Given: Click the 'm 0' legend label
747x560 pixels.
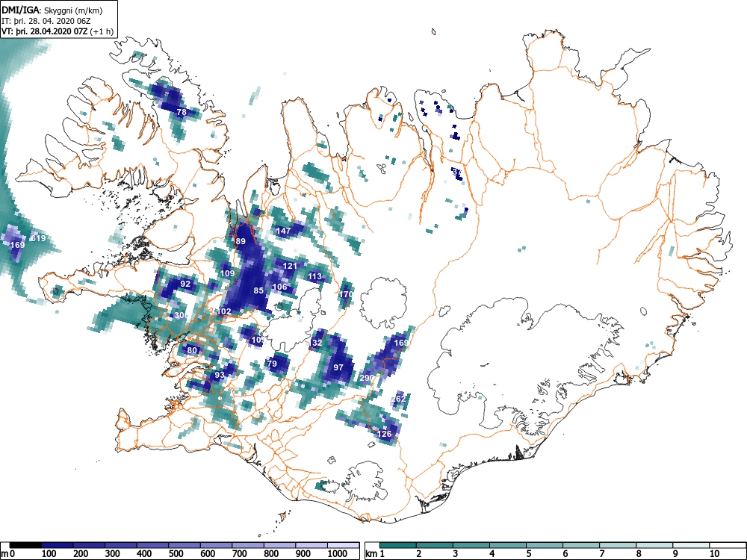Looking at the screenshot, I should [x=8, y=554].
